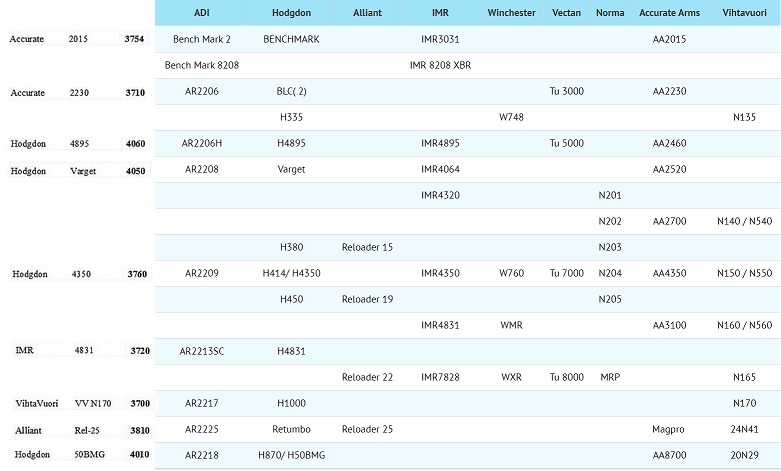Click the Norma column header
Screen dimensions: 781x471
coord(610,13)
